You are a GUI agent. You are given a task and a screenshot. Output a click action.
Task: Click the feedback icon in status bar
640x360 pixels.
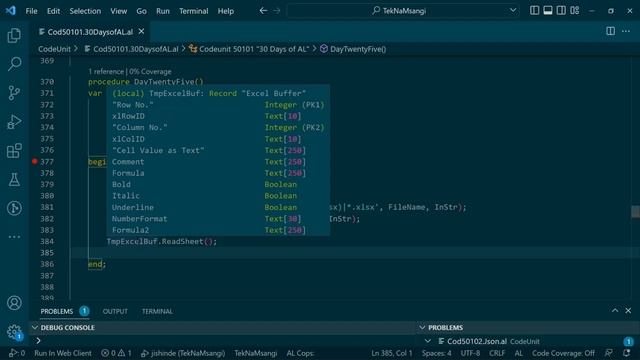[609, 353]
